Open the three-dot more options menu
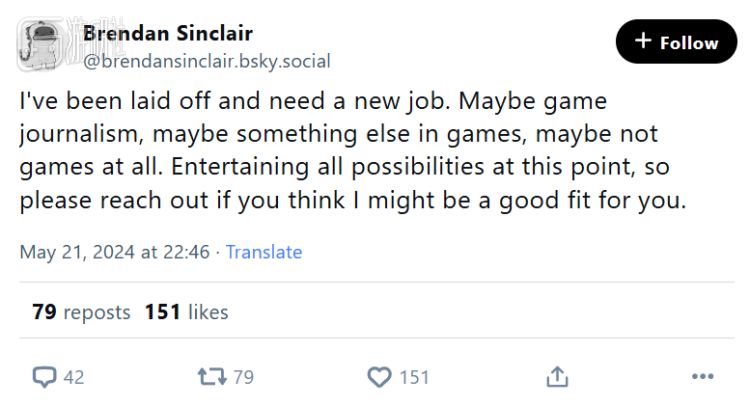 703,377
